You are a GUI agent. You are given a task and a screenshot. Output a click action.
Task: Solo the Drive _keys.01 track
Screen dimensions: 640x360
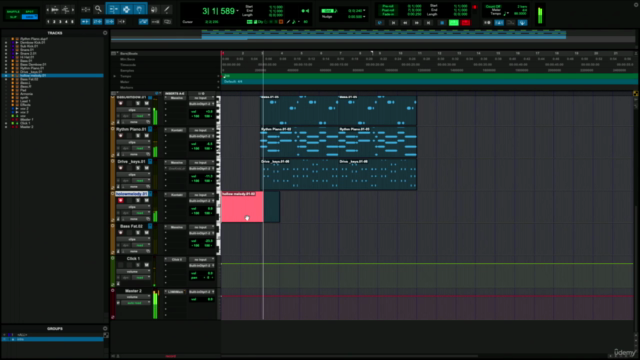(x=138, y=168)
